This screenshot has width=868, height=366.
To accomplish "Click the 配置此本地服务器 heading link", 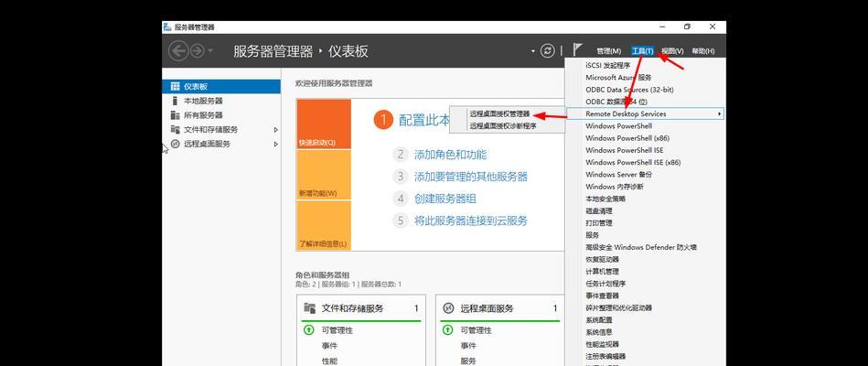I will click(x=424, y=120).
